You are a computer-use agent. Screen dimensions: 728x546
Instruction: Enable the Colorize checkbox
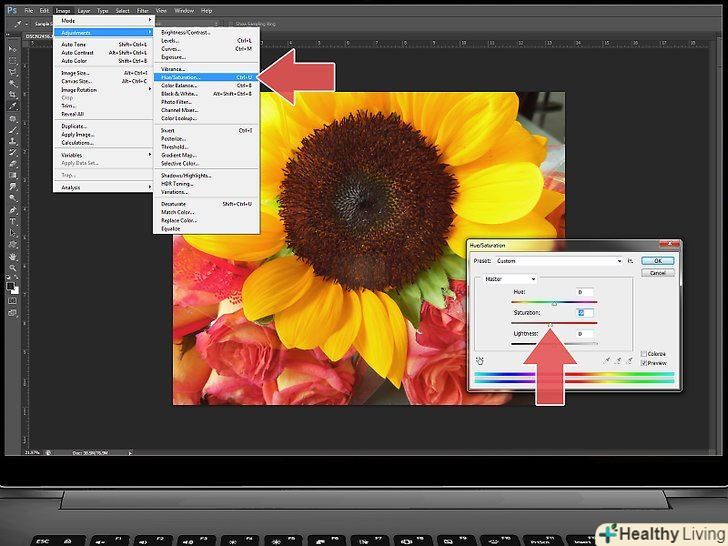click(645, 353)
